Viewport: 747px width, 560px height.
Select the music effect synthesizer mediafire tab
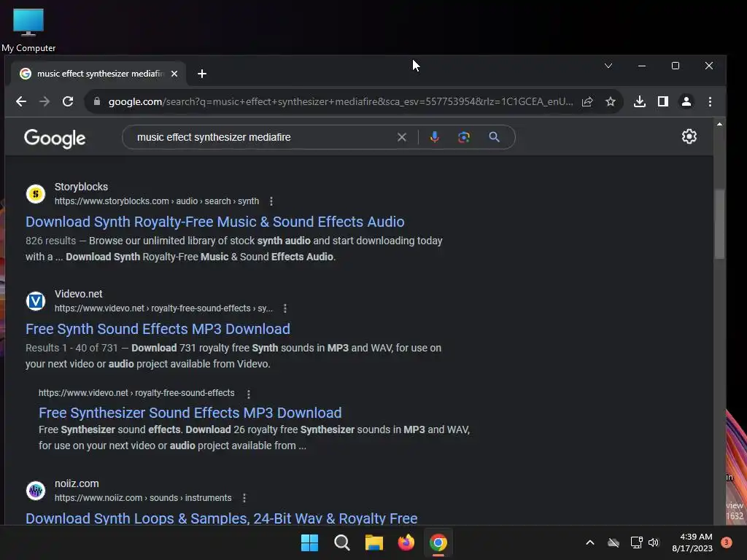point(98,74)
